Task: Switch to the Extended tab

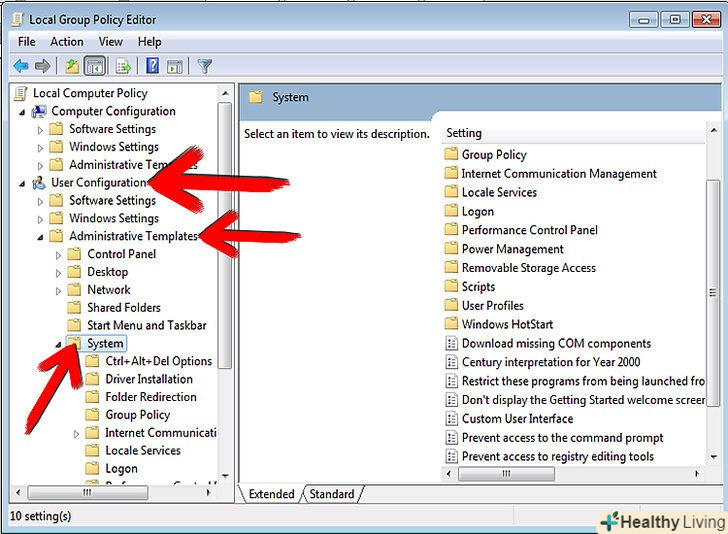Action: point(272,494)
